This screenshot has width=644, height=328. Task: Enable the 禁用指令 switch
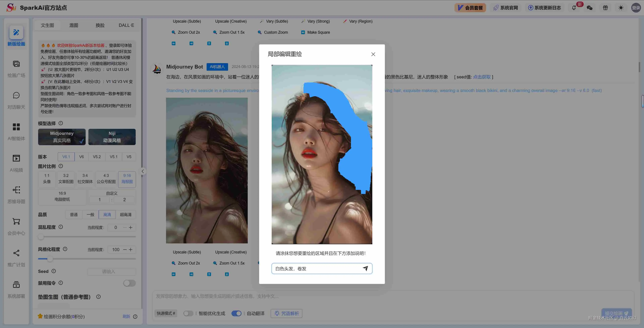point(129,283)
